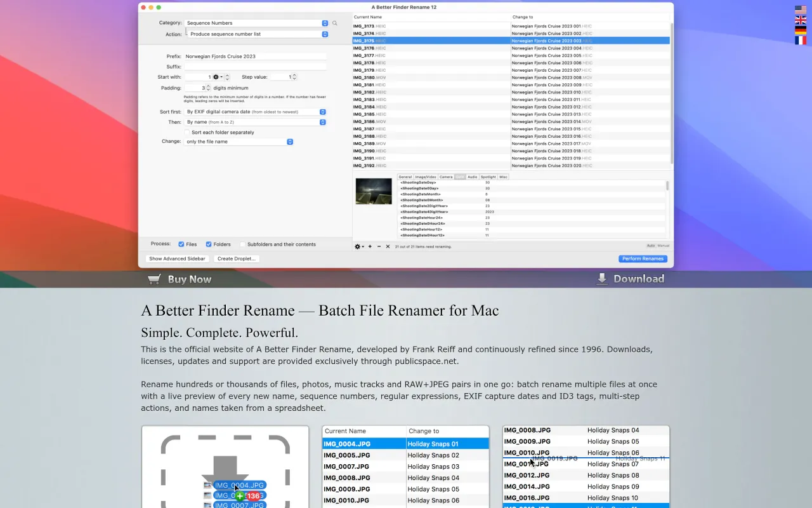Click the Suffix input field
812x508 pixels.
255,67
